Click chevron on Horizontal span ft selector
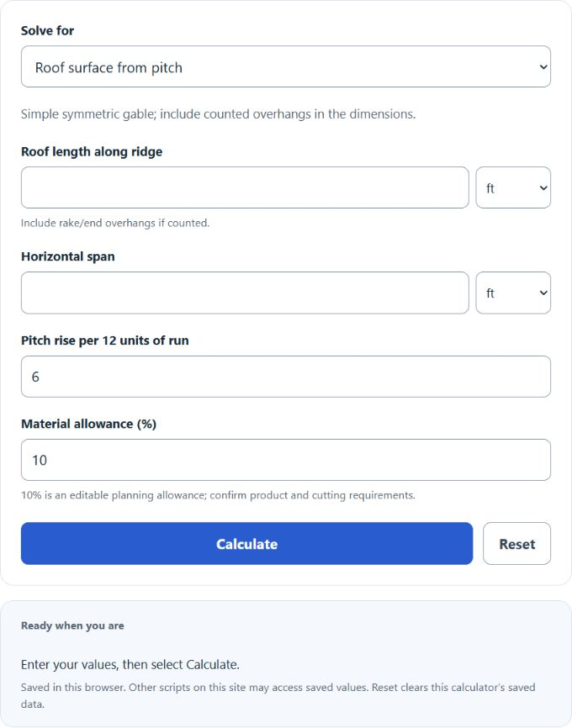Image resolution: width=572 pixels, height=728 pixels. click(x=543, y=293)
